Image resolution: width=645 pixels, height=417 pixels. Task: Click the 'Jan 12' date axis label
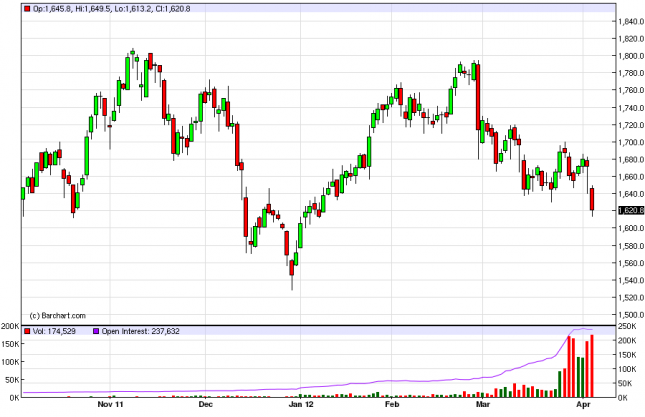[x=301, y=404]
